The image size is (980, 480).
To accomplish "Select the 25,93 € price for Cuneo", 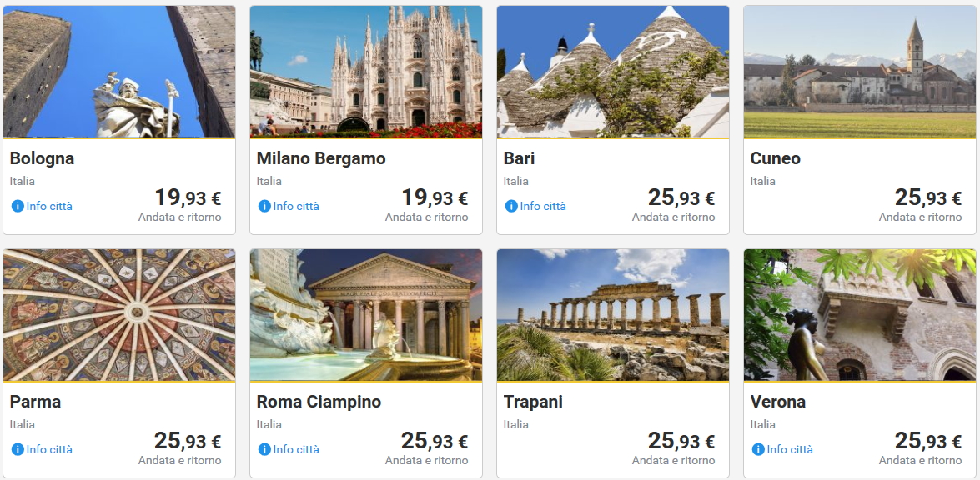I will tap(928, 198).
